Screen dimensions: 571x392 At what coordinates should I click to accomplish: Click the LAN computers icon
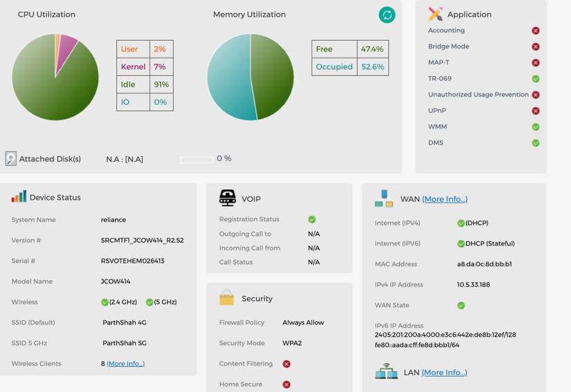[x=386, y=371]
